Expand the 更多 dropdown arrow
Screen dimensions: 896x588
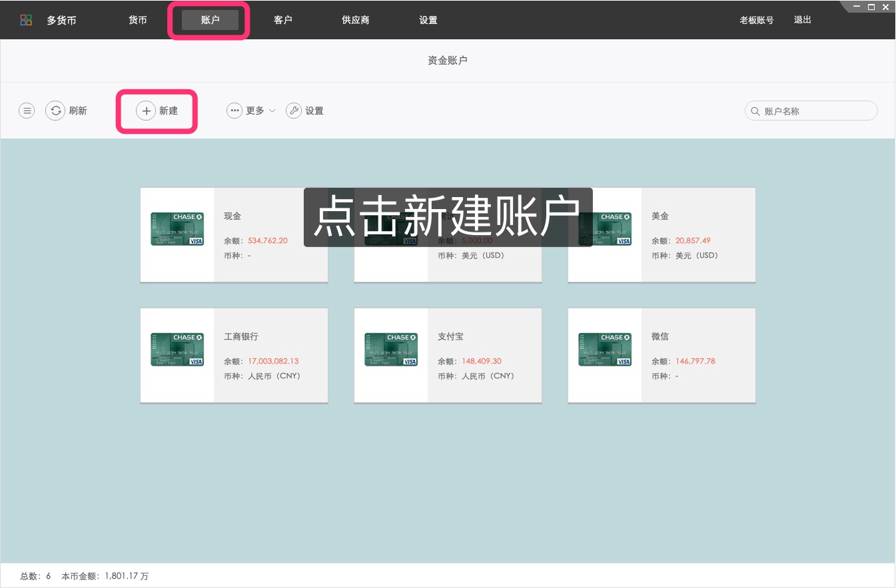tap(272, 111)
